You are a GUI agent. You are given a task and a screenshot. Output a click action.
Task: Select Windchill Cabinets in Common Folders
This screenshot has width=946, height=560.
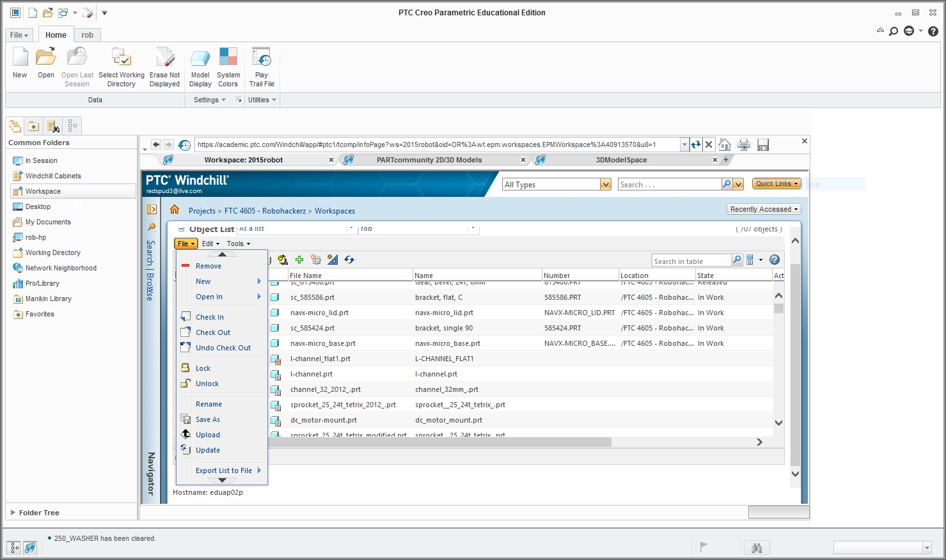(x=53, y=176)
